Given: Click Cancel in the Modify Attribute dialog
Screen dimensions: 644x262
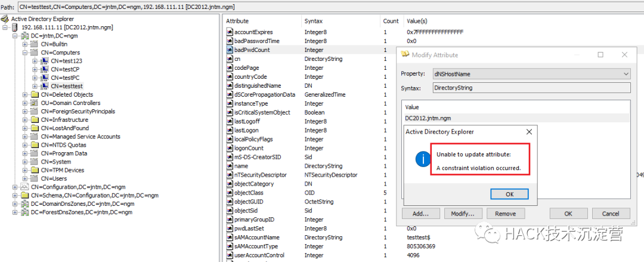Looking at the screenshot, I should coord(611,214).
